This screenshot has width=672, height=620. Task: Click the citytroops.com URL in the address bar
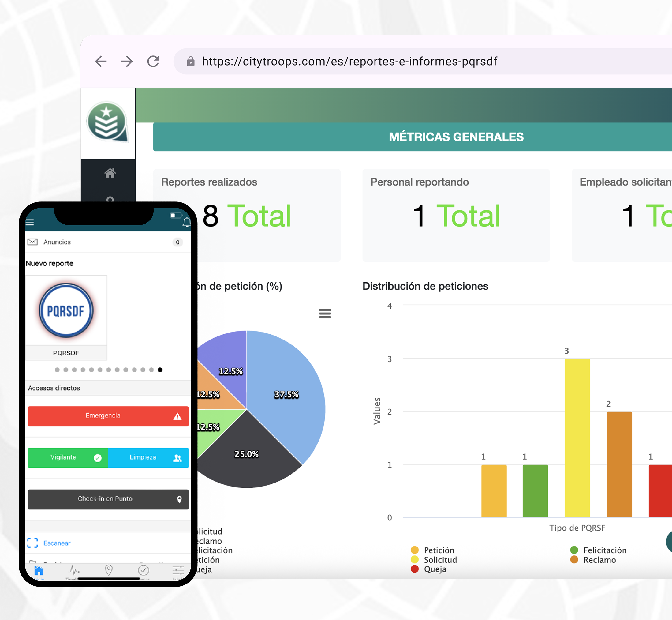(x=349, y=62)
